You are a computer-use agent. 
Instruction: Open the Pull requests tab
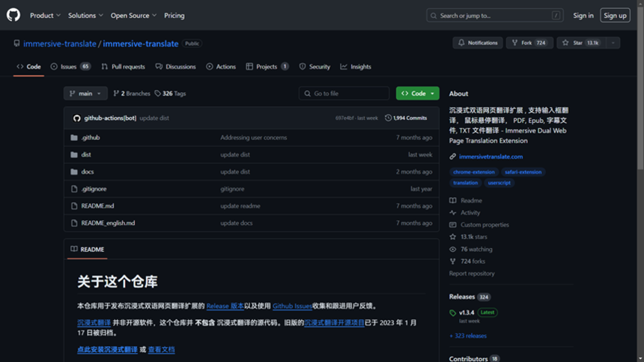[124, 67]
